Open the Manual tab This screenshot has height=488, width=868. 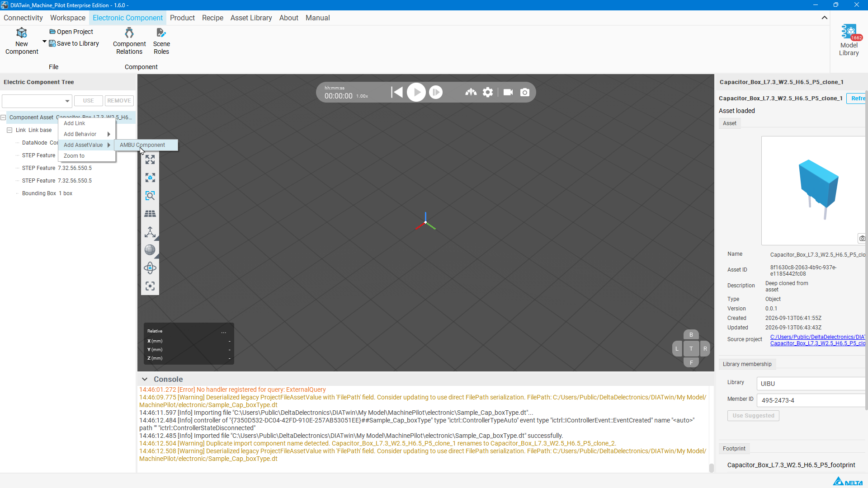[x=318, y=18]
